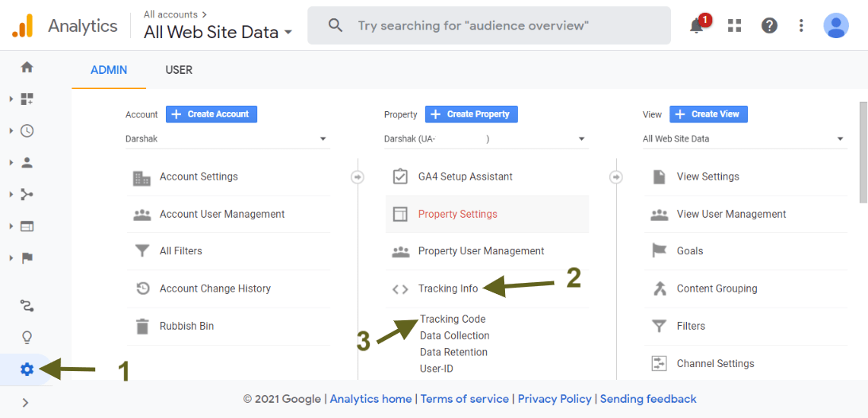Open Realtime clock icon in sidebar
The width and height of the screenshot is (868, 418).
[27, 131]
